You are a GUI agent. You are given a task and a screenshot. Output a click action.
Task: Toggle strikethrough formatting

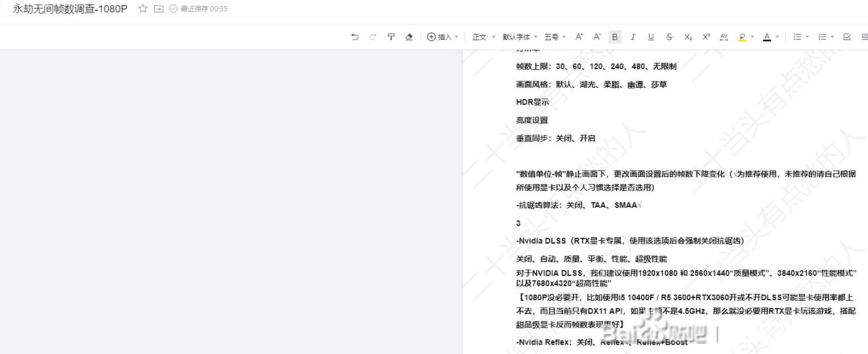tap(669, 37)
